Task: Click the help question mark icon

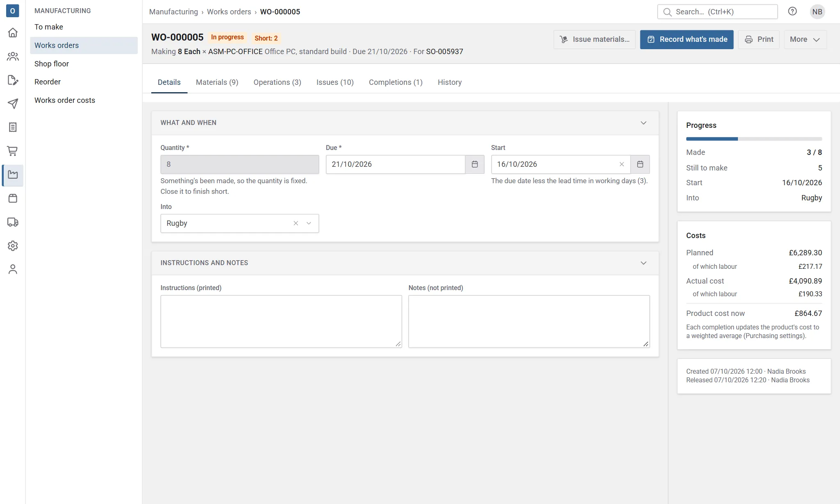Action: coord(792,11)
